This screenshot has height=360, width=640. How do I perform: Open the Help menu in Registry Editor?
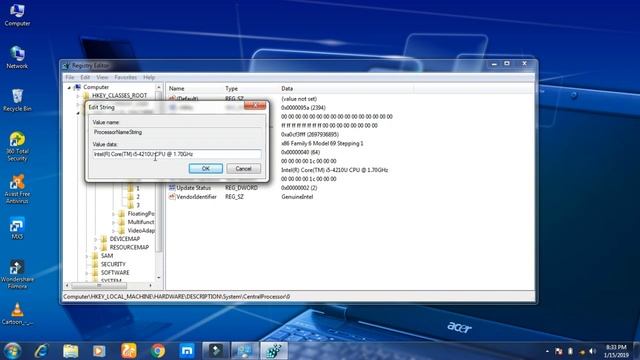point(149,77)
